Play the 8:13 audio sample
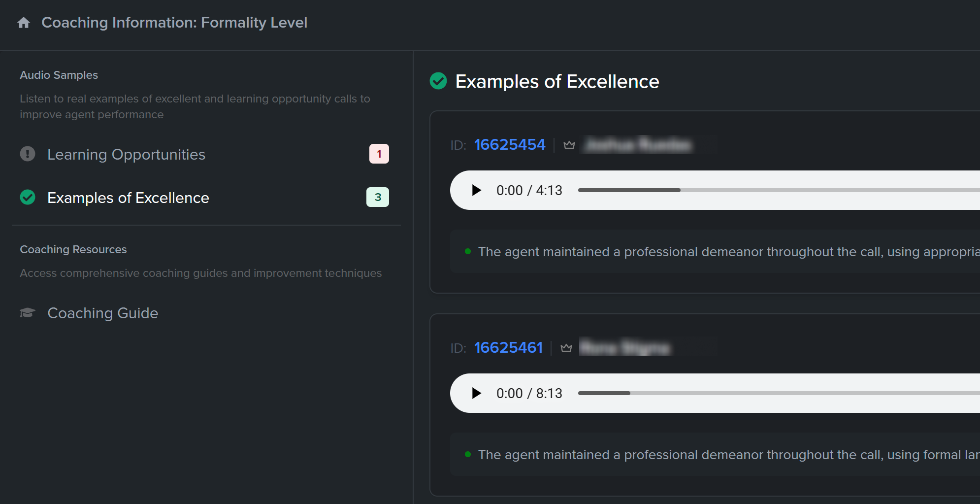 tap(476, 393)
